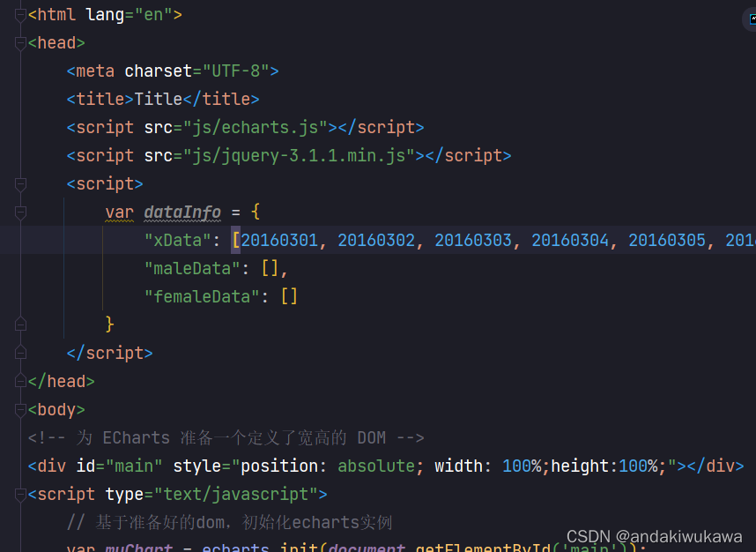Click the absolute position value
Screen dimensions: 756x552
pos(376,466)
